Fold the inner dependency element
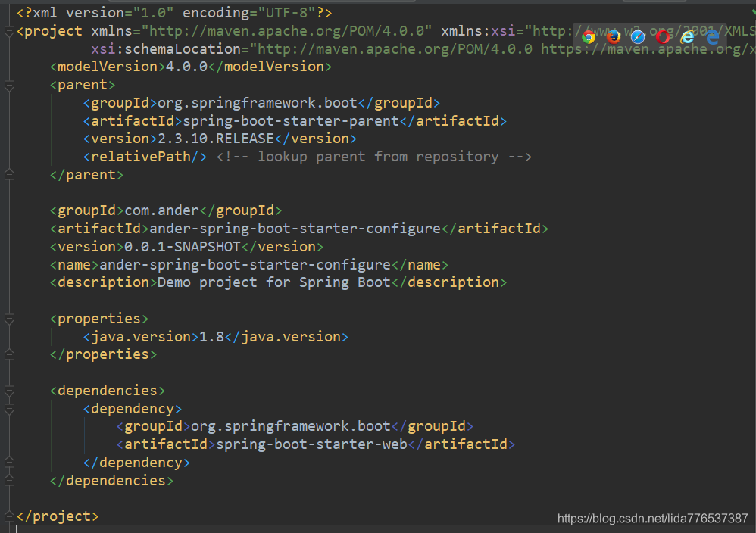This screenshot has width=756, height=533. click(x=8, y=409)
